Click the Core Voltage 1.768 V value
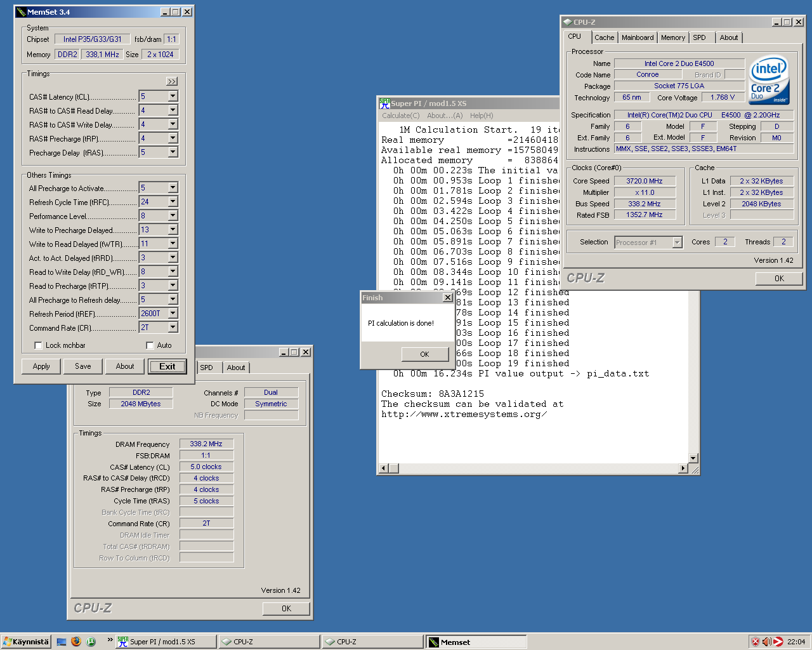The image size is (812, 650). pos(723,97)
